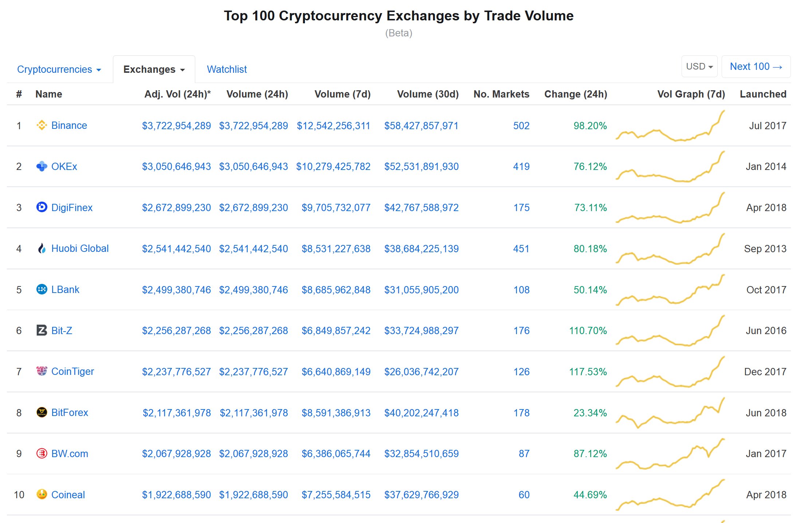
Task: Sort by Volume (7d) column header
Action: tap(342, 94)
